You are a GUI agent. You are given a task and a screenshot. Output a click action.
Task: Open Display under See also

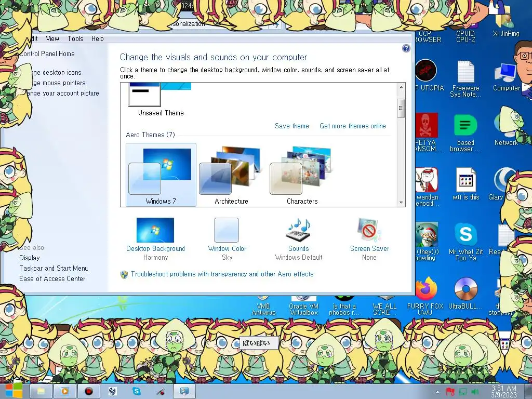30,258
